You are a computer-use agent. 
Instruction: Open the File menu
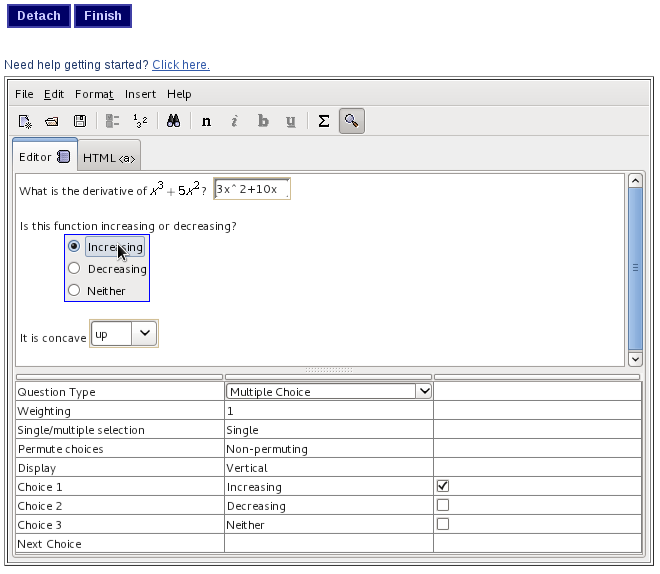coord(24,94)
